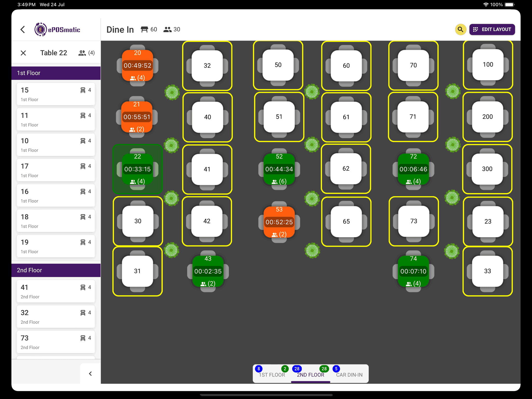The image size is (532, 399).
Task: Select green table 52 with six guests
Action: tap(279, 169)
